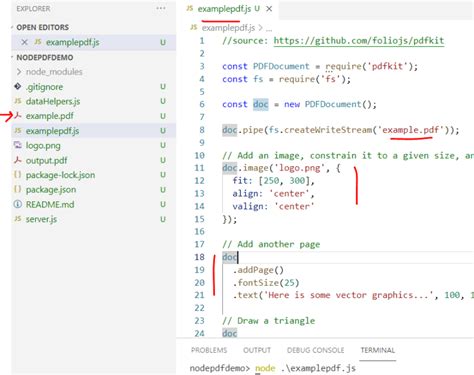This screenshot has height=375, width=474.
Task: Open package.json file
Action: tap(51, 190)
